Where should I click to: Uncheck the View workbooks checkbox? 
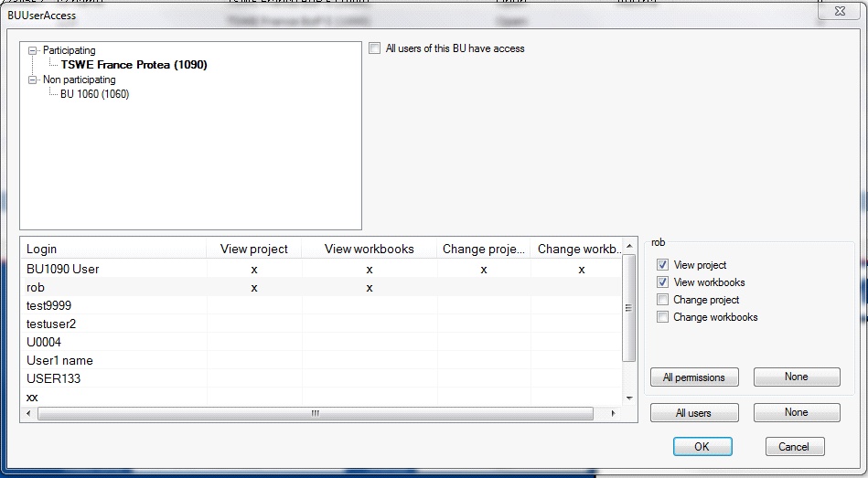pyautogui.click(x=663, y=282)
